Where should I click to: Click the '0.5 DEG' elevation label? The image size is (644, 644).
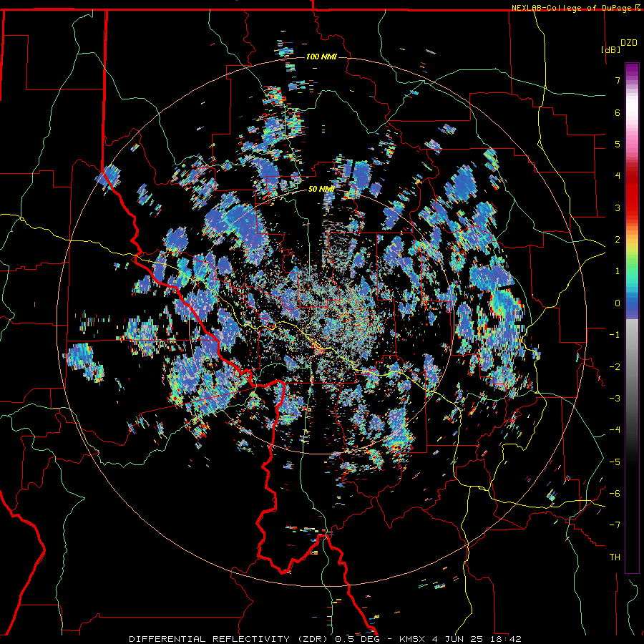coord(358,639)
